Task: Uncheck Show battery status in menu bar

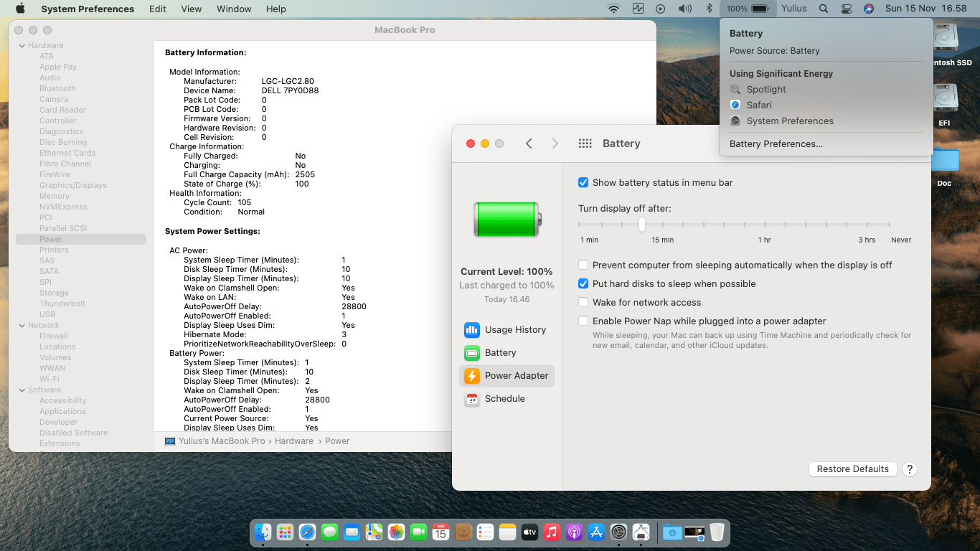Action: point(583,183)
